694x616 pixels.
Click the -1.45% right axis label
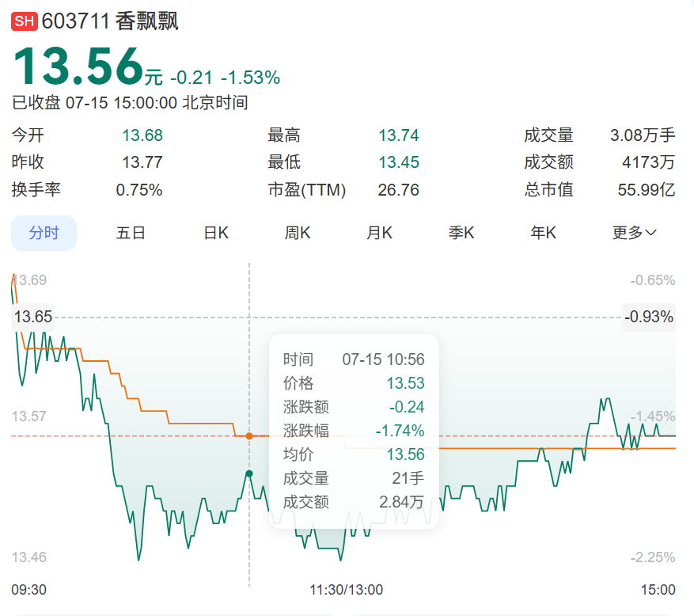click(x=653, y=416)
